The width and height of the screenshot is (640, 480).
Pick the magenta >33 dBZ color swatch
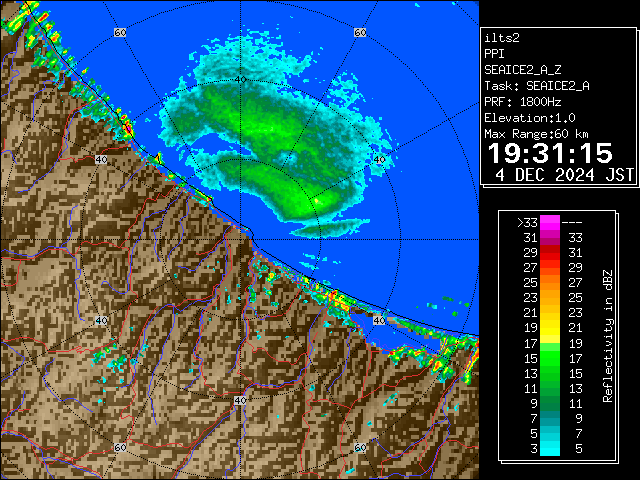pyautogui.click(x=550, y=223)
